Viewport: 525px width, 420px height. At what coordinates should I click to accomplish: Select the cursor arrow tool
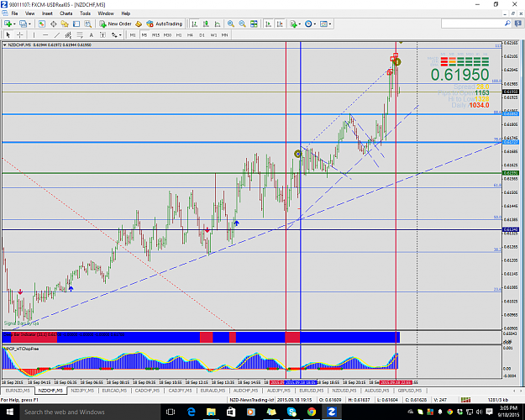click(x=8, y=34)
